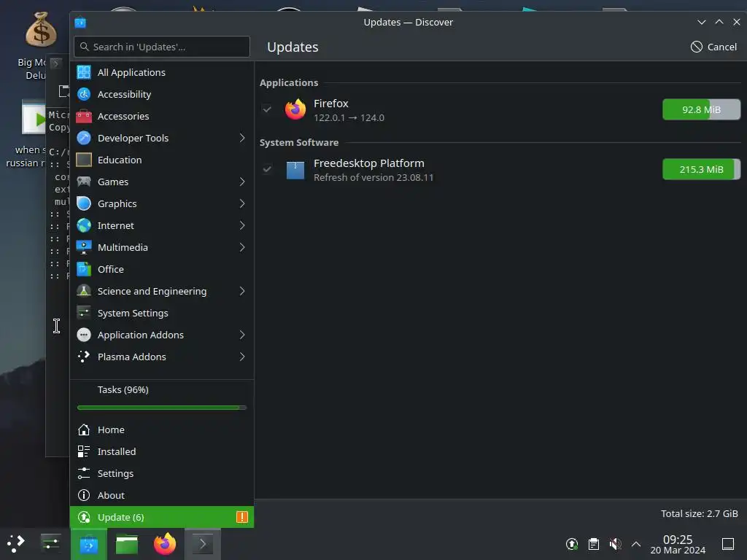
Task: Show hidden system tray icons arrow
Action: (x=636, y=544)
